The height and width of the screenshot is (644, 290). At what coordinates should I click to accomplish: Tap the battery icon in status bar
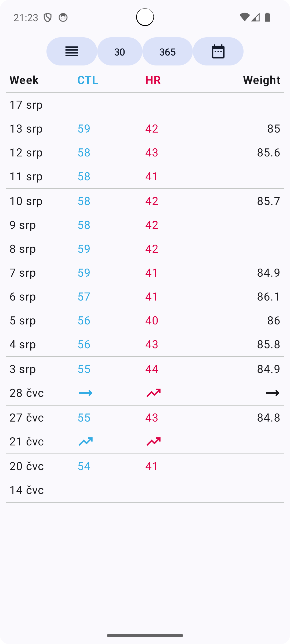[267, 17]
